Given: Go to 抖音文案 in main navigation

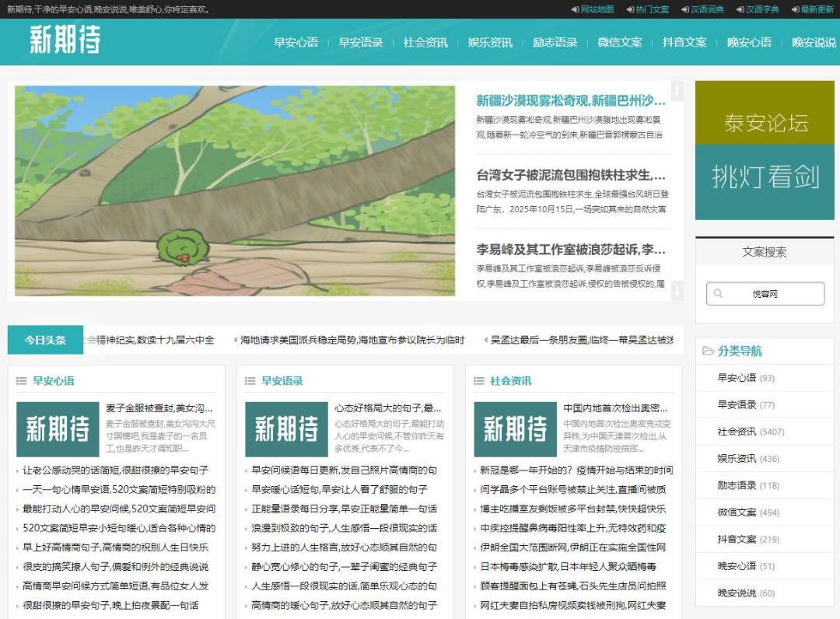Looking at the screenshot, I should coord(684,42).
